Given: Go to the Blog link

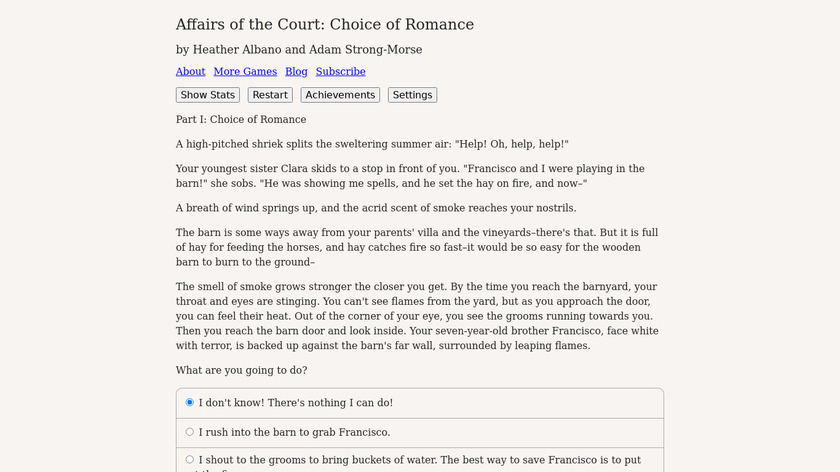Looking at the screenshot, I should click(296, 72).
